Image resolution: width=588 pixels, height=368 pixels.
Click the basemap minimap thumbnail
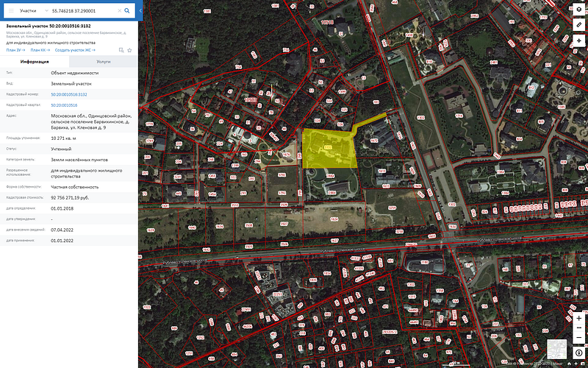(x=556, y=349)
